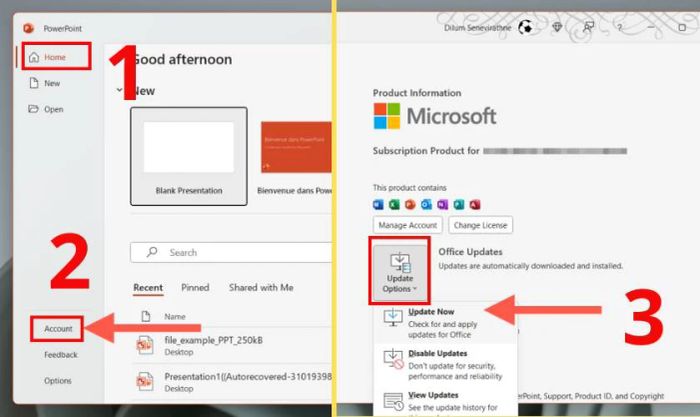Click into the Search box
The image size is (700, 417).
(231, 252)
